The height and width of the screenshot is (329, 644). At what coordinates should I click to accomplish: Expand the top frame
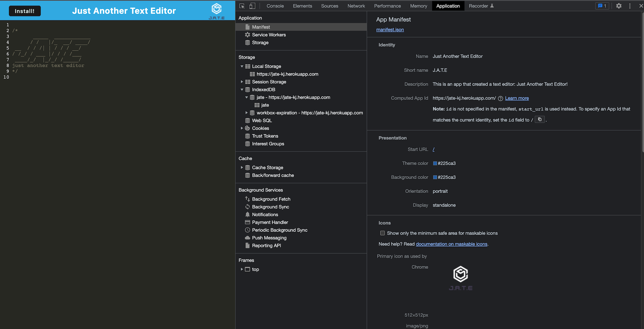[x=242, y=269]
